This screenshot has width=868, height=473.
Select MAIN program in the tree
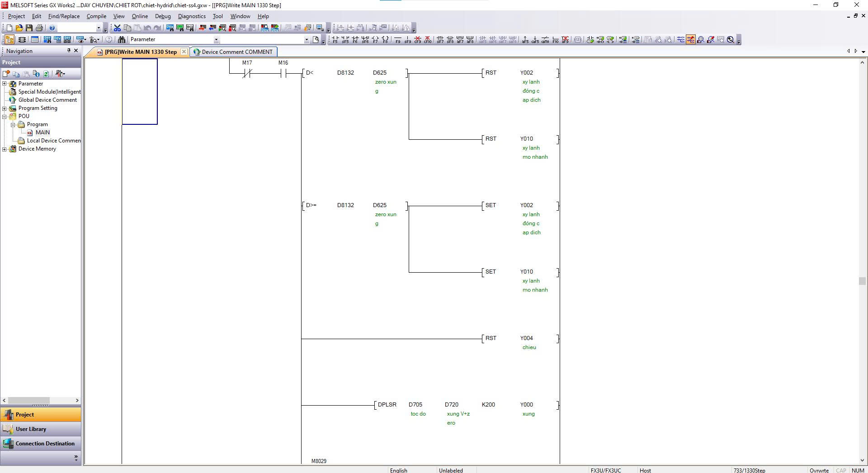pyautogui.click(x=42, y=132)
